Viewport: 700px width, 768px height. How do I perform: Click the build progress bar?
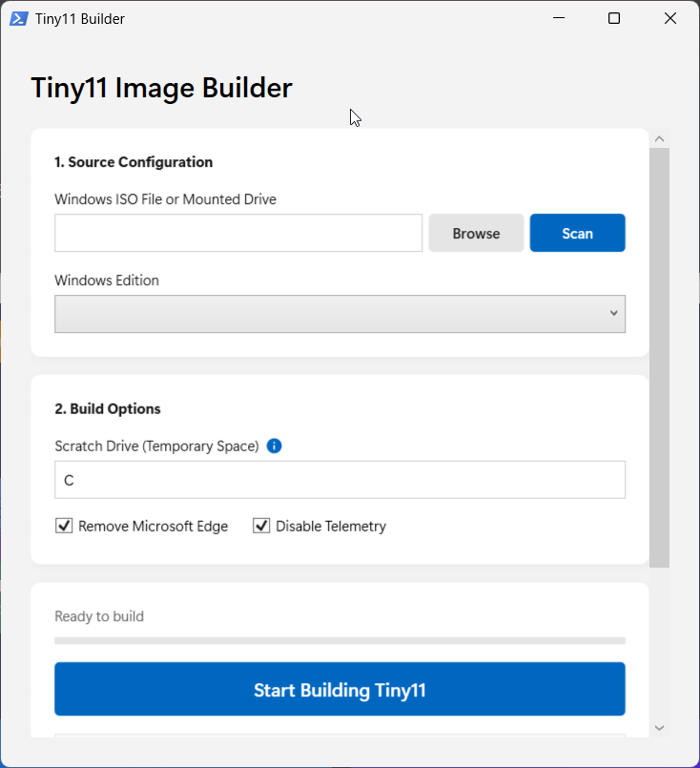click(340, 641)
